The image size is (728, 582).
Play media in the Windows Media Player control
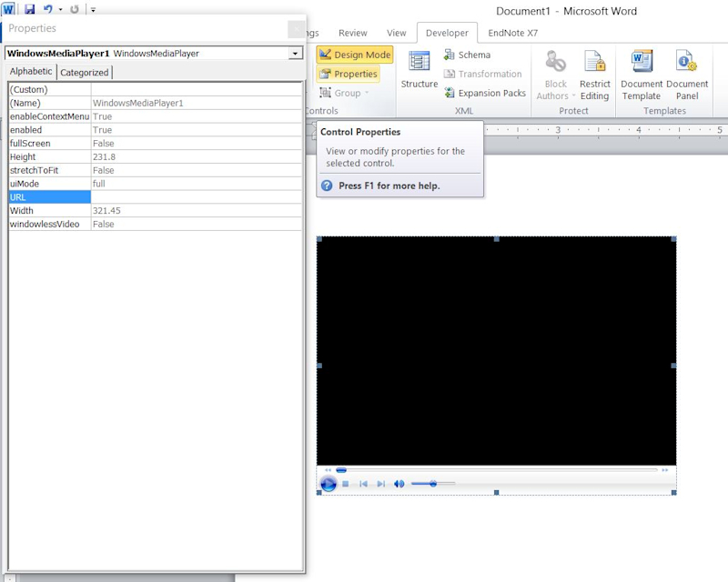pyautogui.click(x=329, y=484)
